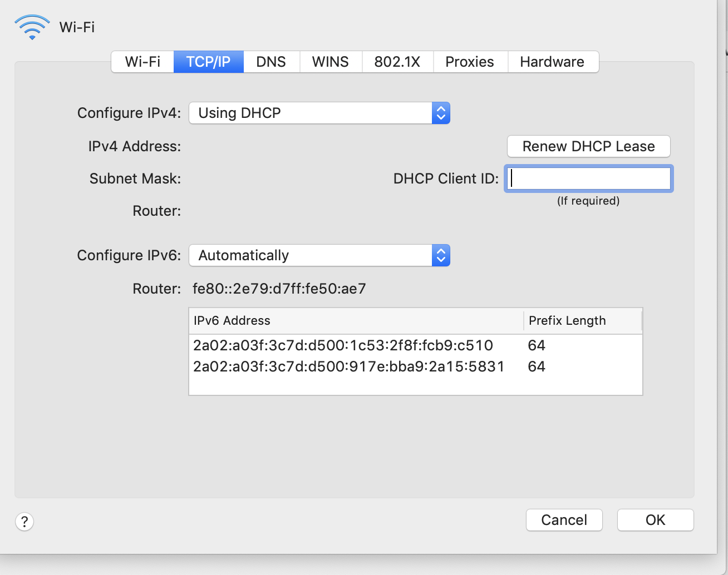The height and width of the screenshot is (575, 728).
Task: Click the Renew DHCP Lease button
Action: (588, 146)
